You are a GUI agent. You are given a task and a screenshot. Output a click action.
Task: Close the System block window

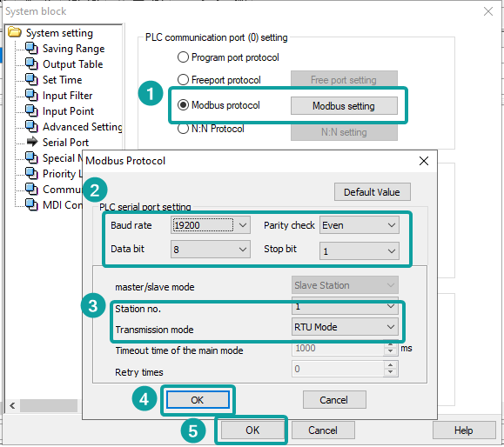coord(488,11)
